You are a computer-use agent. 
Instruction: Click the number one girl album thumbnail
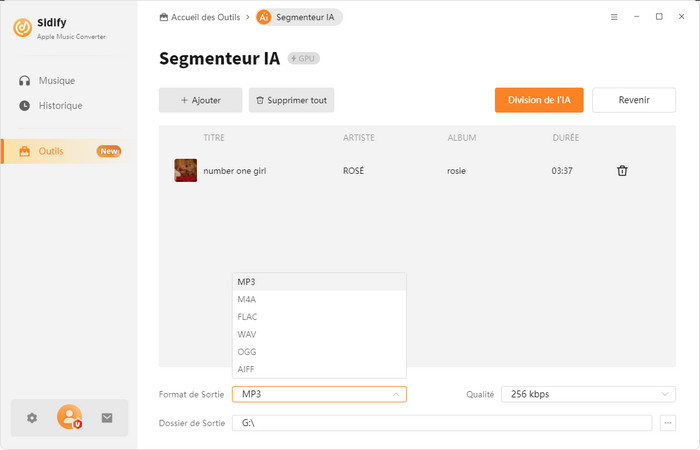tap(185, 170)
